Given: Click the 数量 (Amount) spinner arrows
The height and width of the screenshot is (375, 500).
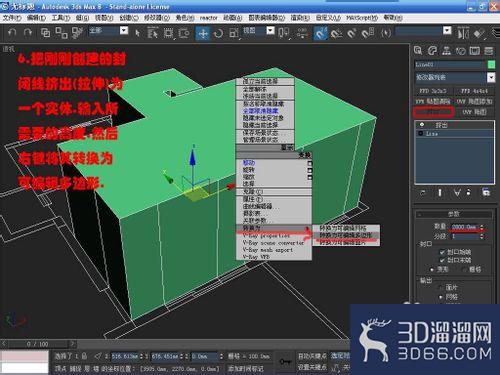Looking at the screenshot, I should tap(482, 227).
